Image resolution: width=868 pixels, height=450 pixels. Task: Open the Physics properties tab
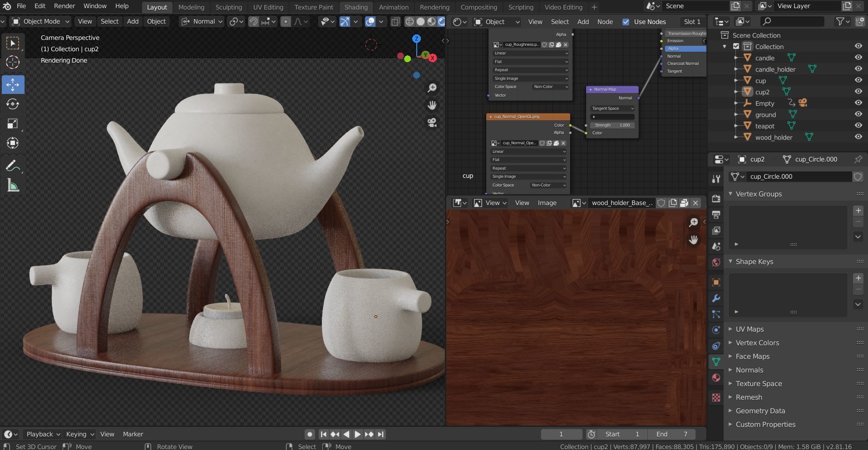point(716,330)
